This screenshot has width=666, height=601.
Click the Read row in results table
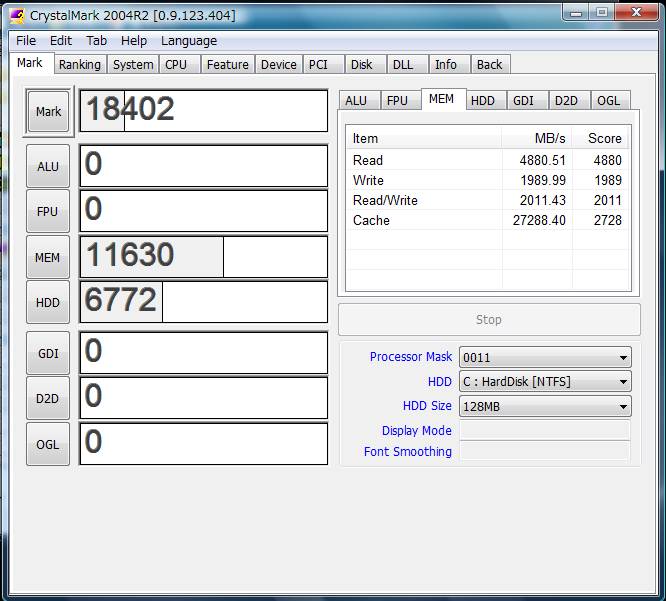(x=425, y=160)
